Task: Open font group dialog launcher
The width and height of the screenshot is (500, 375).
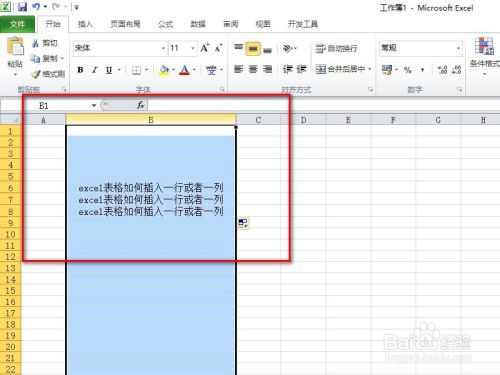Action: pyautogui.click(x=222, y=89)
